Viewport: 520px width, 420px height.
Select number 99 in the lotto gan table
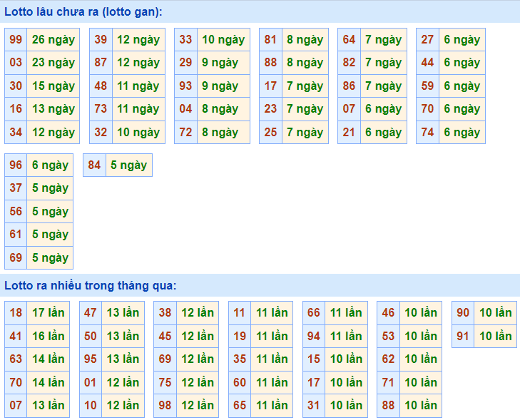(16, 39)
